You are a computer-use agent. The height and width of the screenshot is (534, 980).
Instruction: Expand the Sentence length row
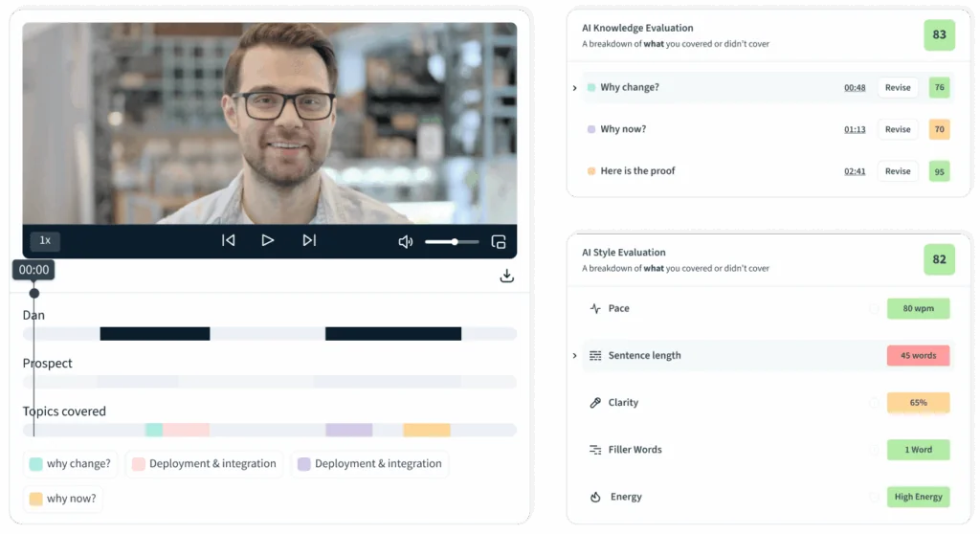[574, 356]
